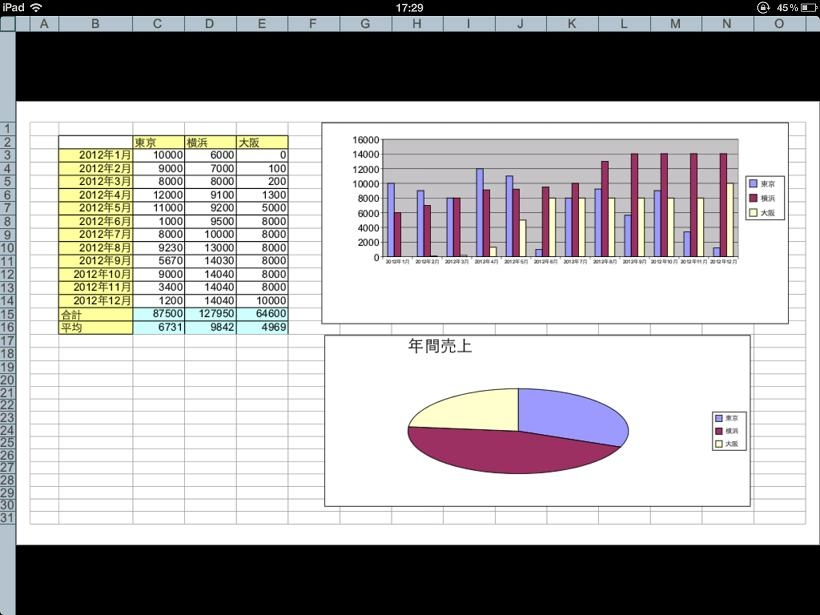Click the 2012年6月 label on chart axis
The height and width of the screenshot is (615, 820).
pos(545,261)
